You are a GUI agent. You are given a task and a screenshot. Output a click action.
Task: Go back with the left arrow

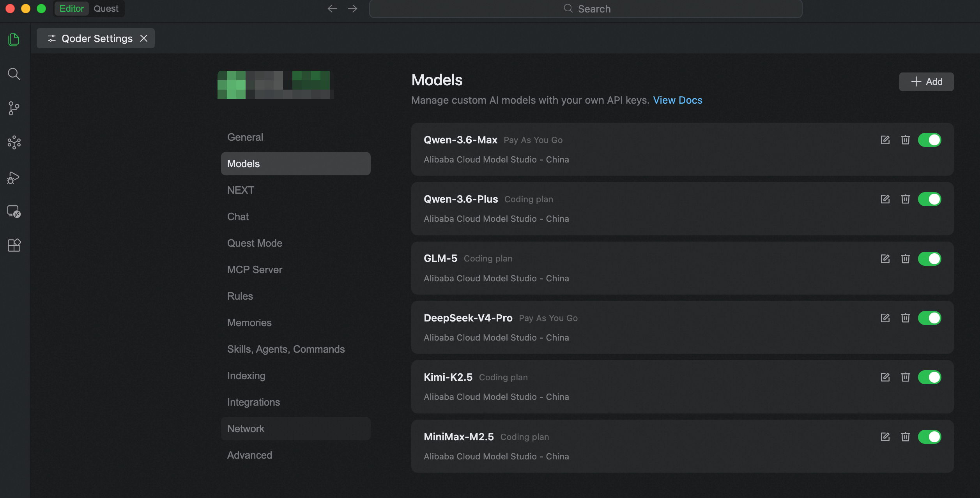pyautogui.click(x=332, y=9)
